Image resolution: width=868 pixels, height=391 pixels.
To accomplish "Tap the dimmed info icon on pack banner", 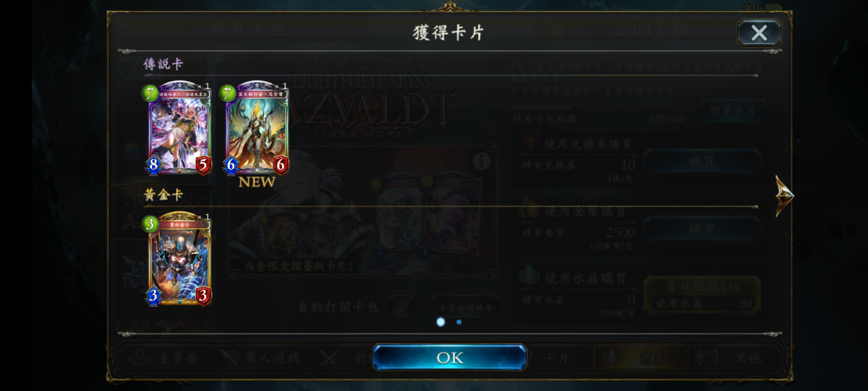I will tap(481, 161).
